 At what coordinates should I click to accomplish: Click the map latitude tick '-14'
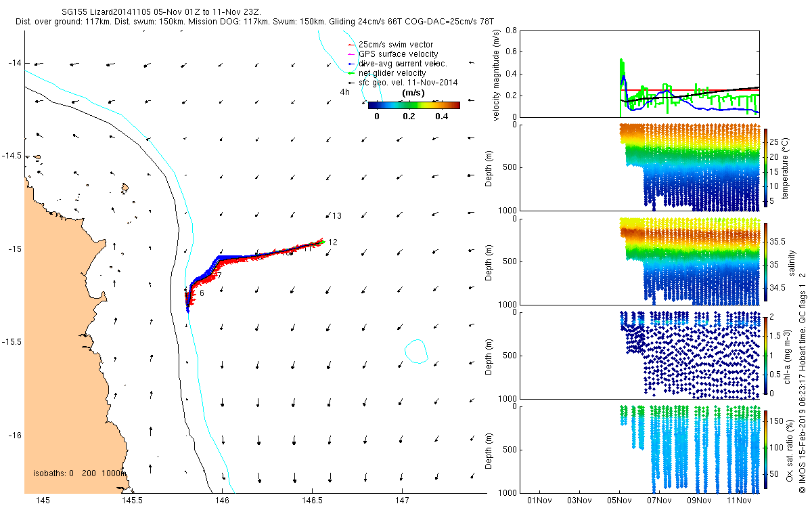[15, 63]
